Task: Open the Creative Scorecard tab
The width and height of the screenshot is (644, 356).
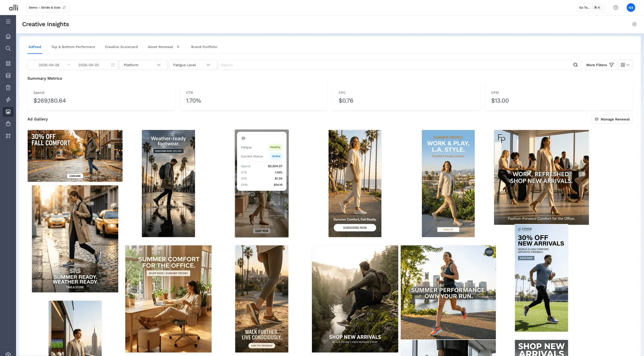Action: [121, 47]
